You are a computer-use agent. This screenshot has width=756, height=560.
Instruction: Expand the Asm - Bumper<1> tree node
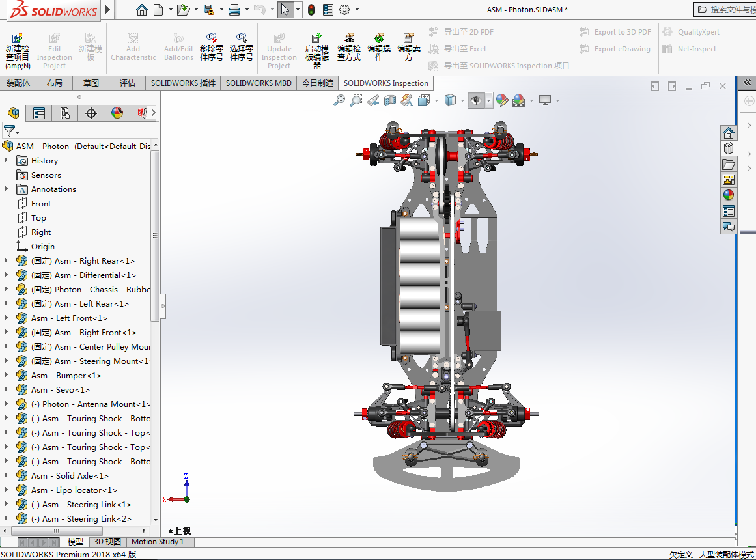7,376
